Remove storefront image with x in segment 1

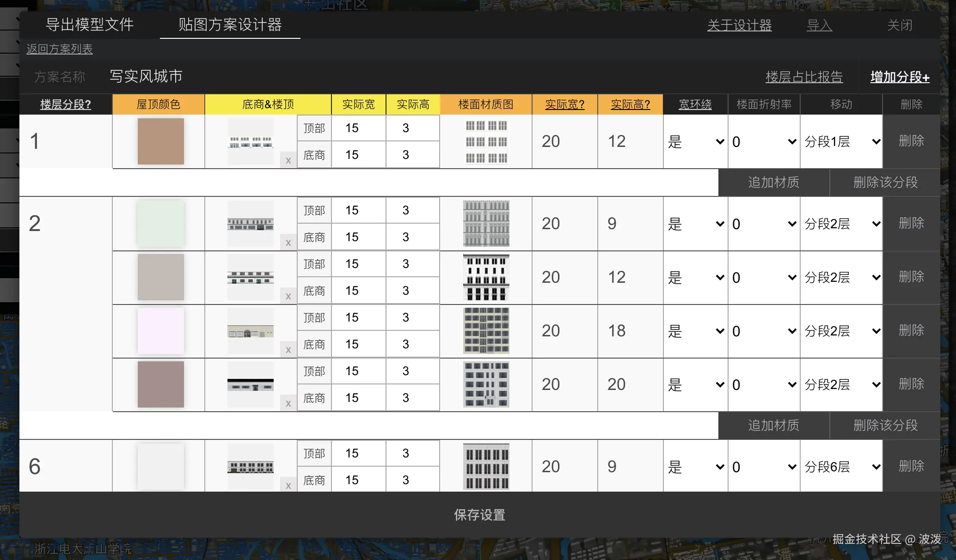click(x=288, y=160)
